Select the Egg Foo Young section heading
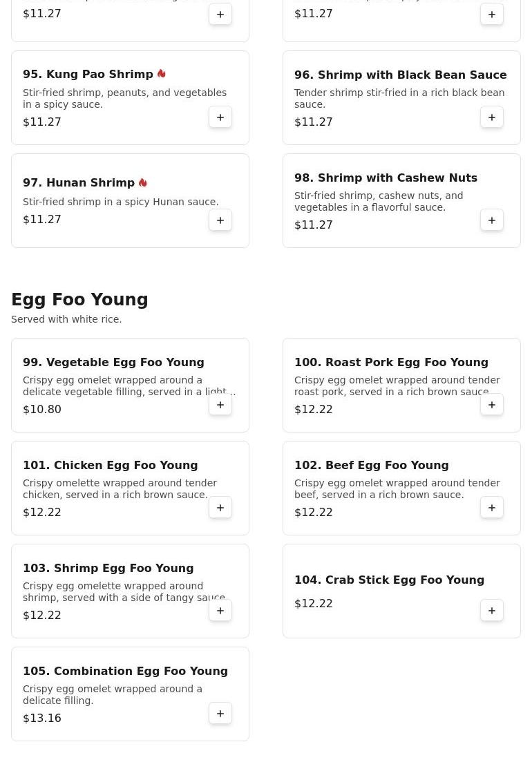532x771 pixels. [x=79, y=299]
